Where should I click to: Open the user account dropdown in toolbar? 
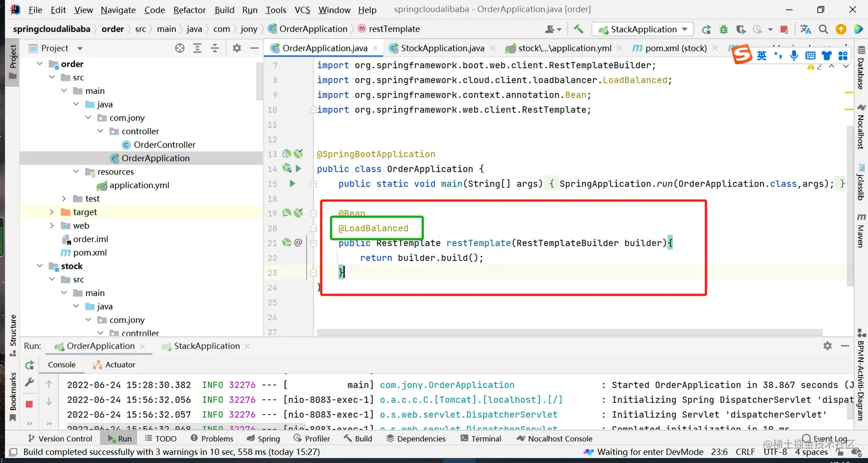(553, 29)
